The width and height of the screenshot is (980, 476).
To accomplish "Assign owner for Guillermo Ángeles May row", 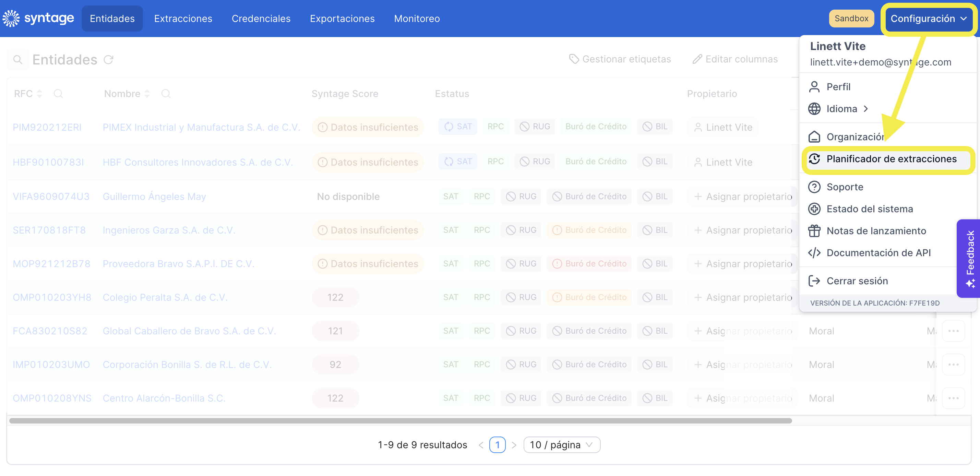I will 743,197.
